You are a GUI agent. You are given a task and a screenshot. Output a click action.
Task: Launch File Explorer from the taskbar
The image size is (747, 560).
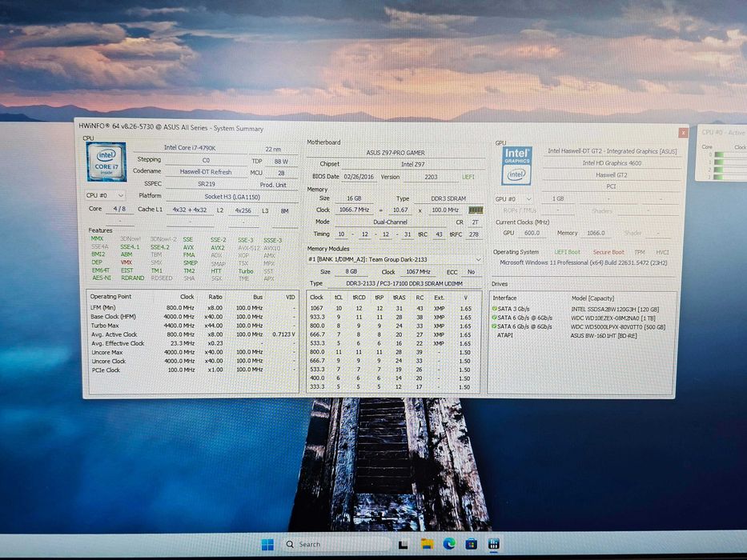pos(427,544)
